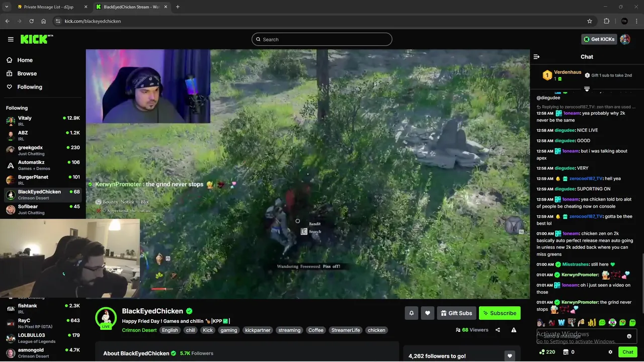The height and width of the screenshot is (362, 644).
Task: Select the Kick tag
Action: (208, 330)
